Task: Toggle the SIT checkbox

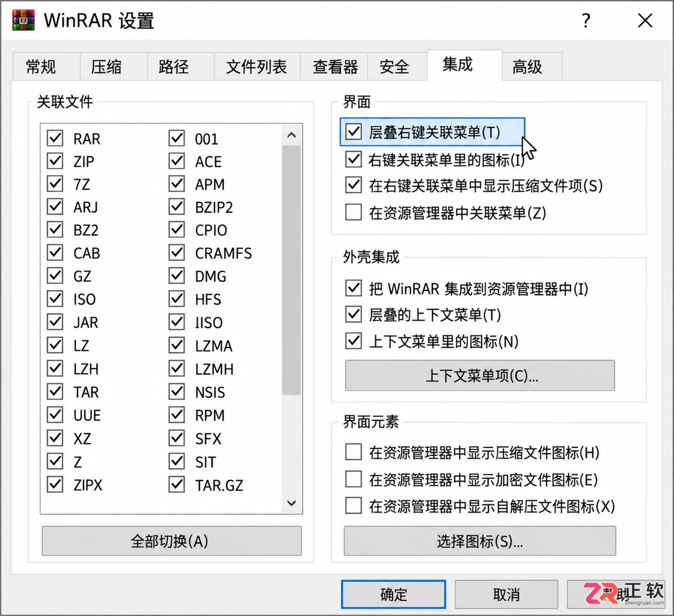Action: click(x=177, y=461)
